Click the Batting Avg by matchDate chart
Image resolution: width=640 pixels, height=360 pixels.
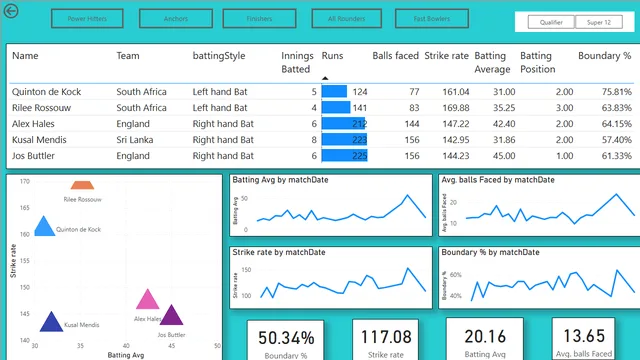coord(331,206)
